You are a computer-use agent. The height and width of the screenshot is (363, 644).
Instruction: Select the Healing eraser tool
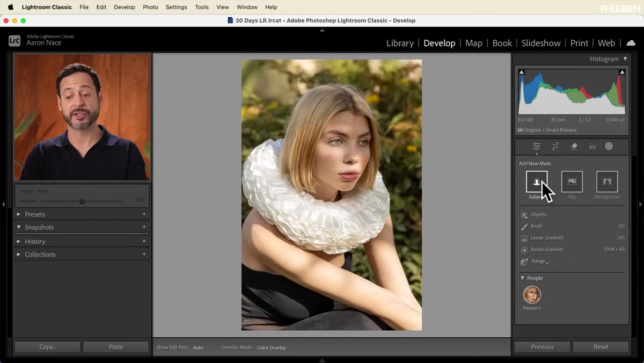(574, 147)
